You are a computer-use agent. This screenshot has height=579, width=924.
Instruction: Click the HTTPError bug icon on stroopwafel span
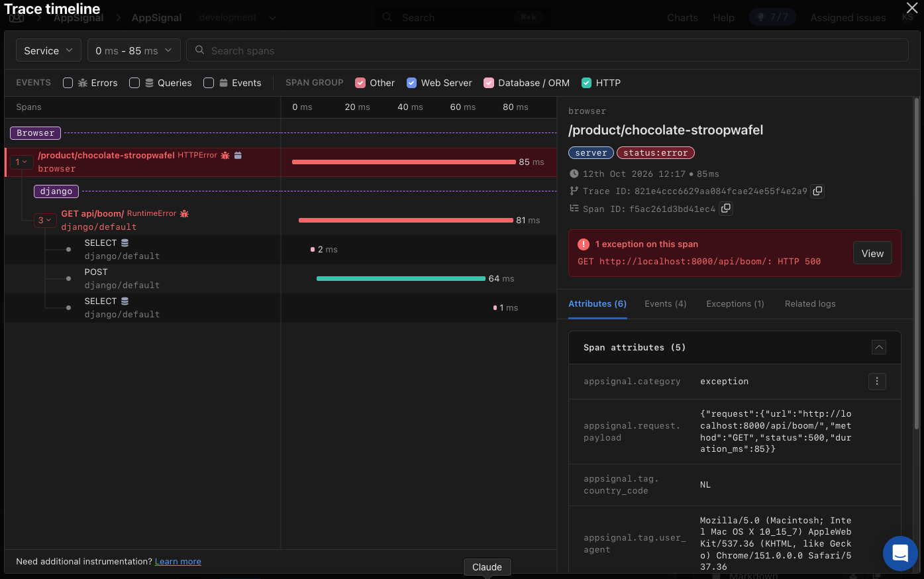[225, 155]
